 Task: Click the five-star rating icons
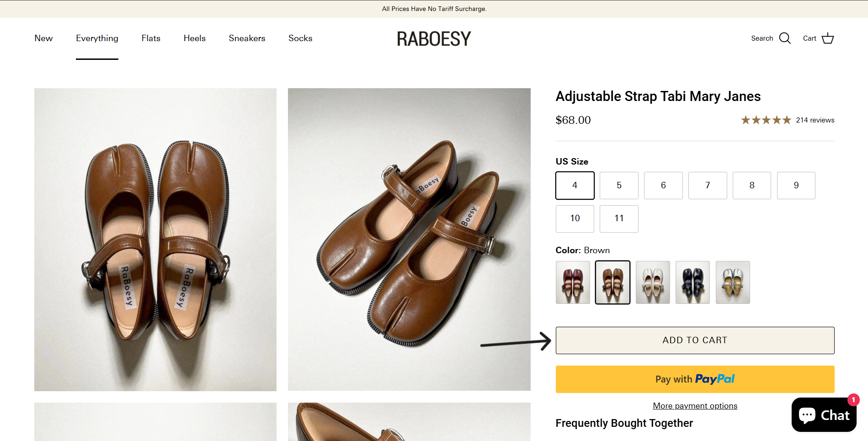click(x=766, y=120)
